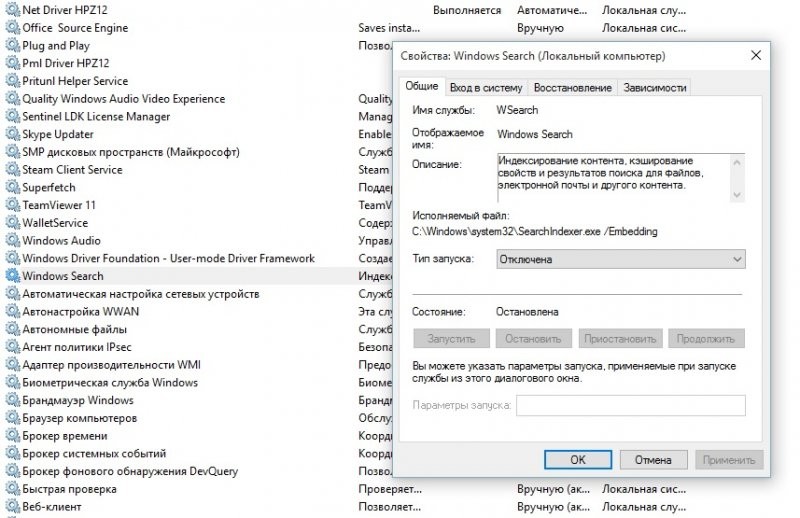Image resolution: width=800 pixels, height=518 pixels.
Task: Open the Тип запуска dropdown
Action: 620,259
